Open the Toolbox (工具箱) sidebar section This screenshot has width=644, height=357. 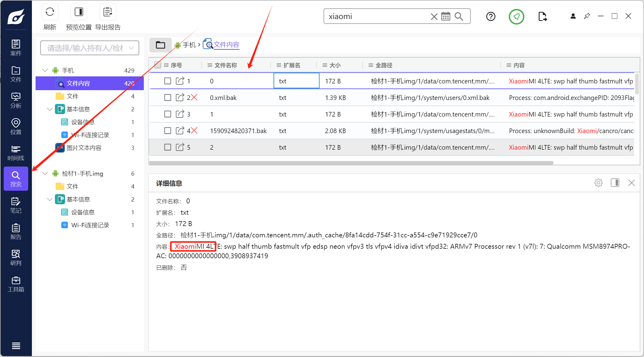(16, 284)
